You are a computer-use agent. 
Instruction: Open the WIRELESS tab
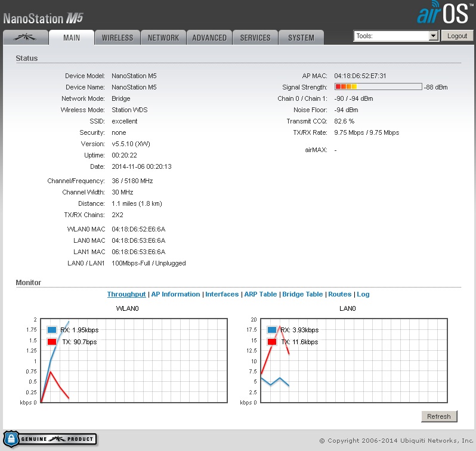[x=118, y=38]
